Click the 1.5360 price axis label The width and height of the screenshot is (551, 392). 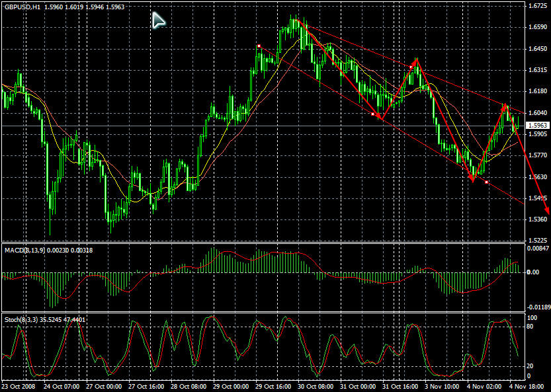tap(538, 219)
